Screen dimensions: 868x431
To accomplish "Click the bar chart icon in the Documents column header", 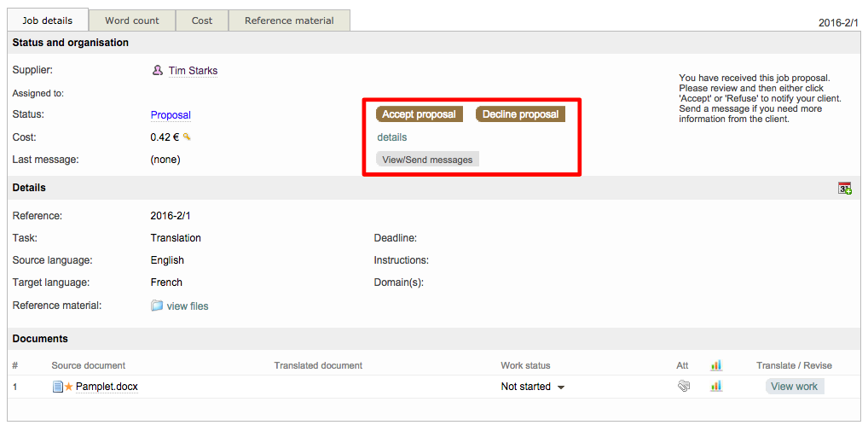I will pos(716,365).
